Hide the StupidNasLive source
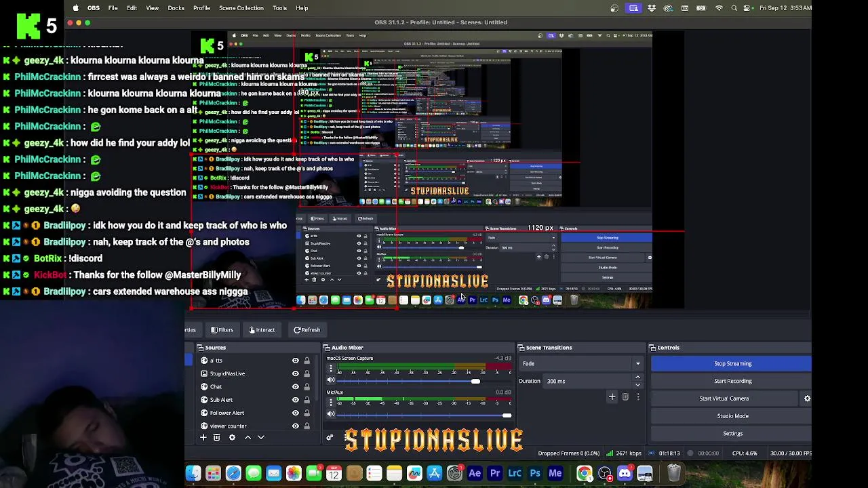The image size is (868, 488). click(x=295, y=373)
